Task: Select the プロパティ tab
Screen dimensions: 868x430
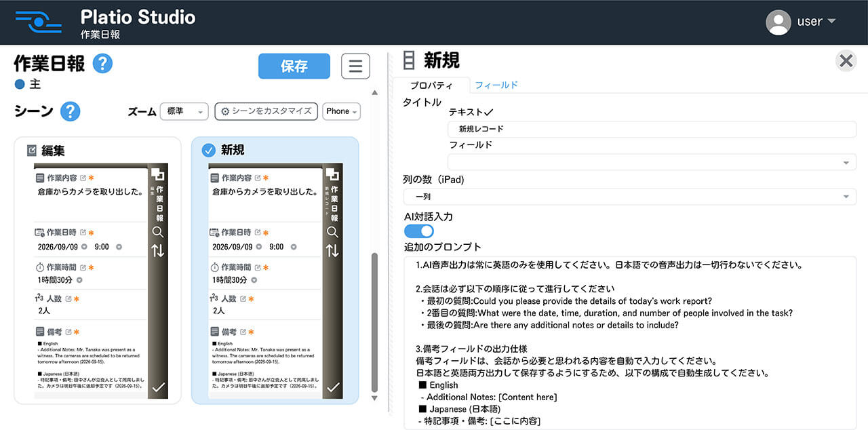Action: click(431, 85)
